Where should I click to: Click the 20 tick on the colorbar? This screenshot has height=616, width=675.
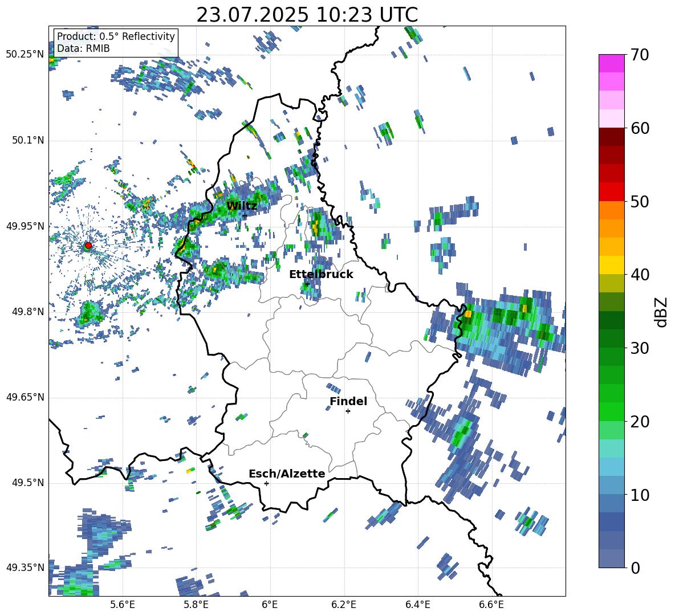click(640, 422)
